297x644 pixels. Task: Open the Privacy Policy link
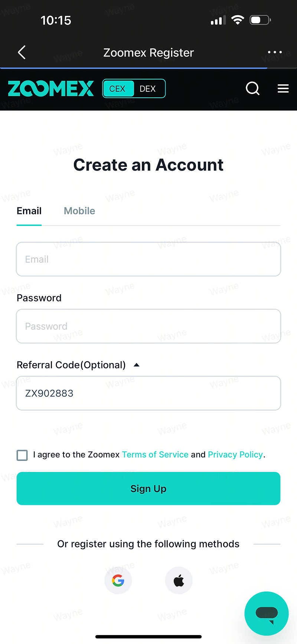click(x=235, y=454)
